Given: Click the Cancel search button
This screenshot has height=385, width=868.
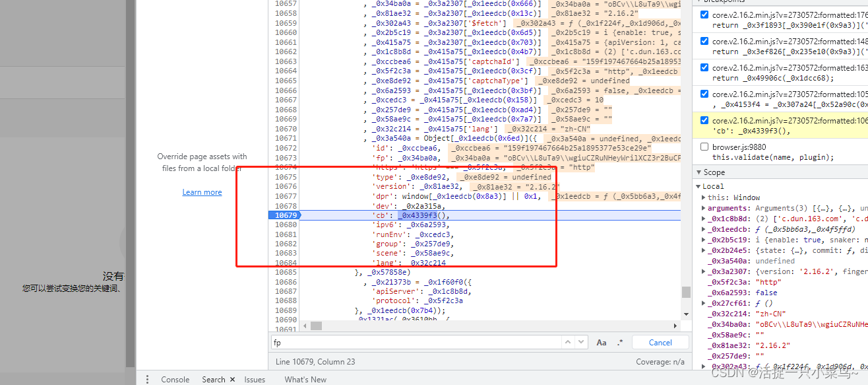Looking at the screenshot, I should coord(660,342).
